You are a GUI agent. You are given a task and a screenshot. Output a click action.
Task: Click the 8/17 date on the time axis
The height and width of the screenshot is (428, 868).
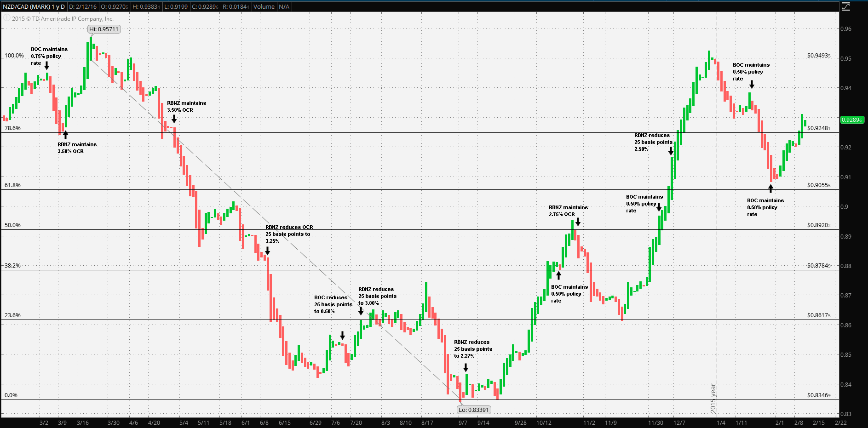point(427,423)
